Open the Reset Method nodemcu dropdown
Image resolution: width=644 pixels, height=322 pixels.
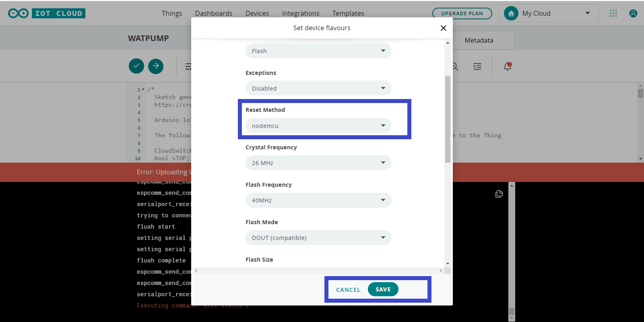[318, 126]
